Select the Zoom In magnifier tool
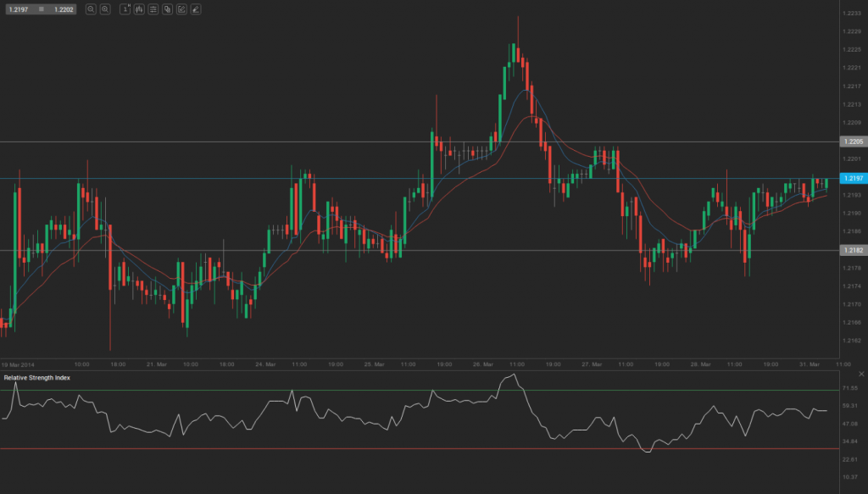The height and width of the screenshot is (494, 868). 105,8
